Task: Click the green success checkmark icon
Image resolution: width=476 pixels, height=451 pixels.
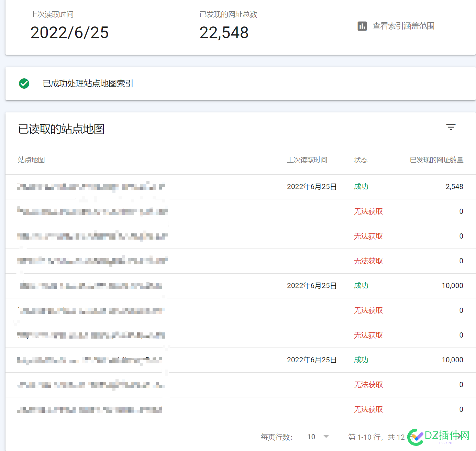Action: (24, 84)
